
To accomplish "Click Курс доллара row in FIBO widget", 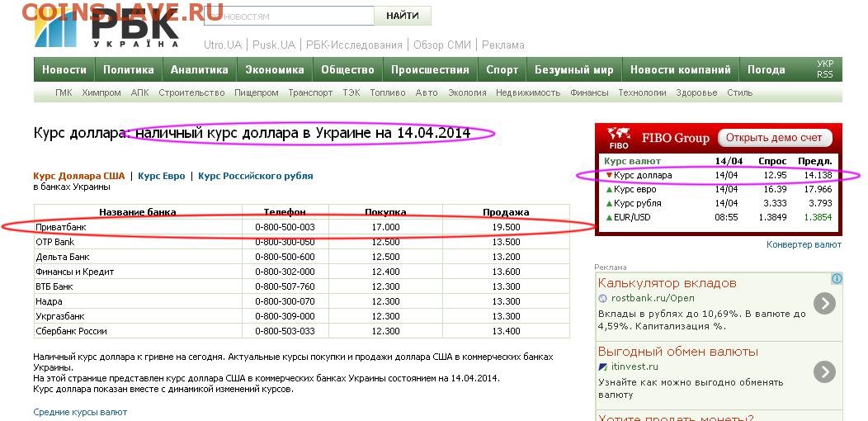I will coord(719,175).
